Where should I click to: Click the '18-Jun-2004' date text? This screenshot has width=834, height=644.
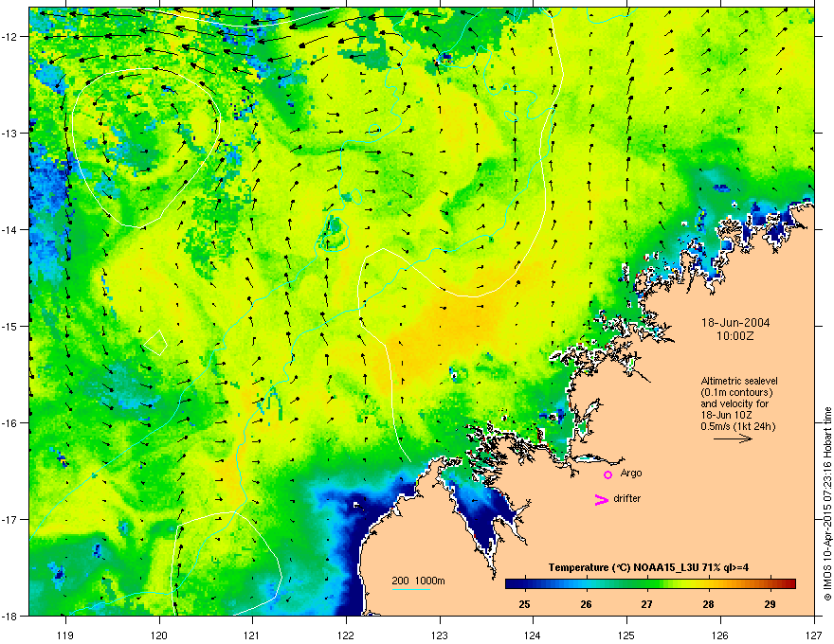735,323
